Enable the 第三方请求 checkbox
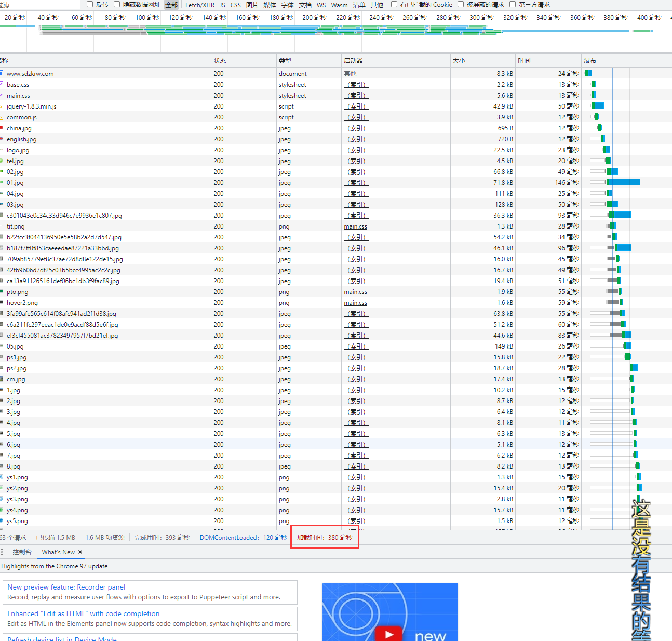Viewport: 672px width, 641px height. [513, 4]
